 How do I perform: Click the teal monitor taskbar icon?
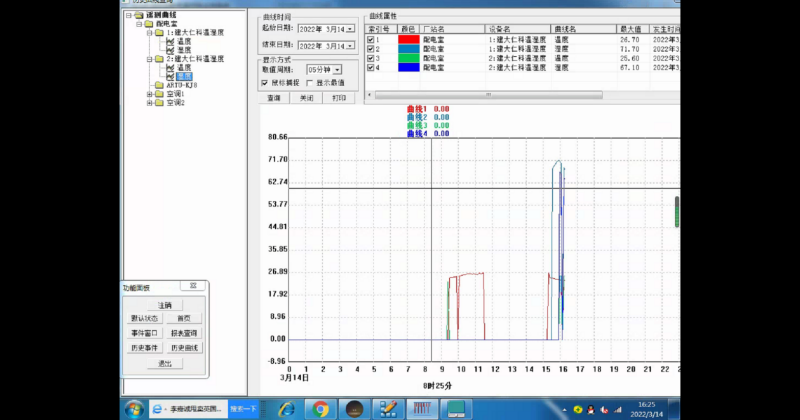tap(456, 409)
